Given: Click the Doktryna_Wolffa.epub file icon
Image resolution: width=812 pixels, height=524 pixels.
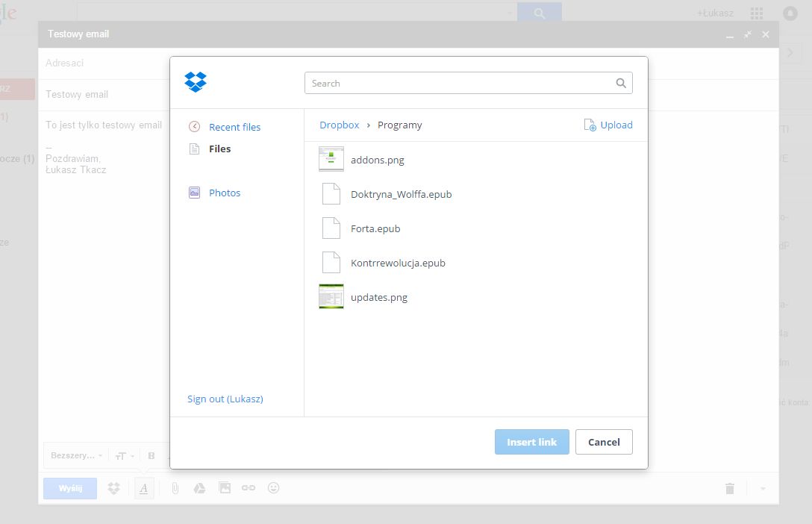Looking at the screenshot, I should 331,193.
